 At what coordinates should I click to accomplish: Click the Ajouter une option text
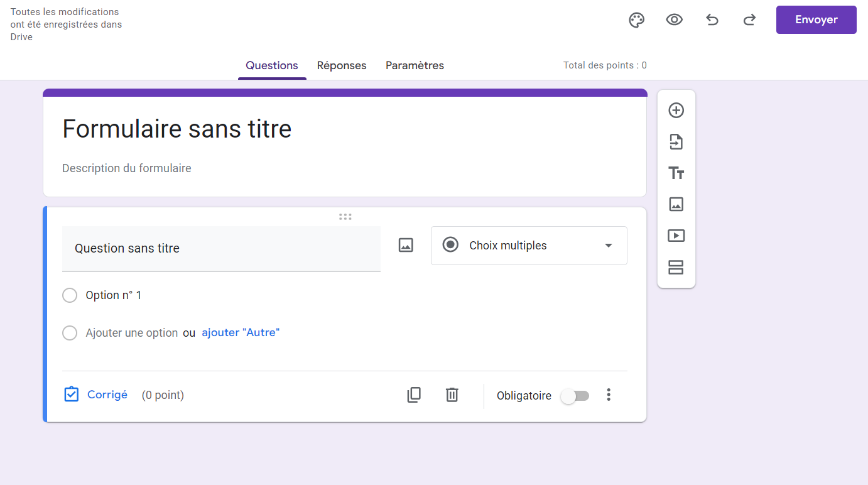(x=132, y=333)
